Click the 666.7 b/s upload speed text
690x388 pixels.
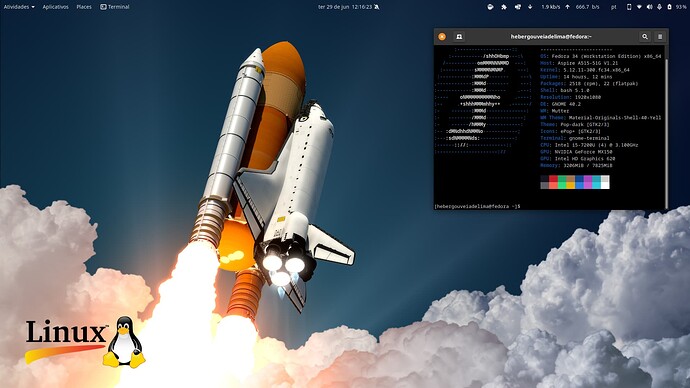tap(587, 7)
